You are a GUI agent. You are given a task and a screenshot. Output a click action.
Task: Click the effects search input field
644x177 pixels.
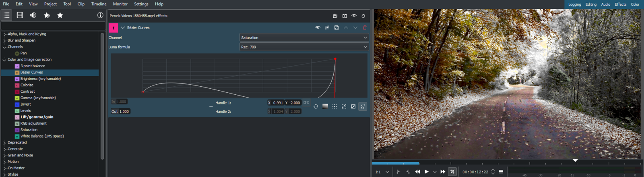click(53, 26)
